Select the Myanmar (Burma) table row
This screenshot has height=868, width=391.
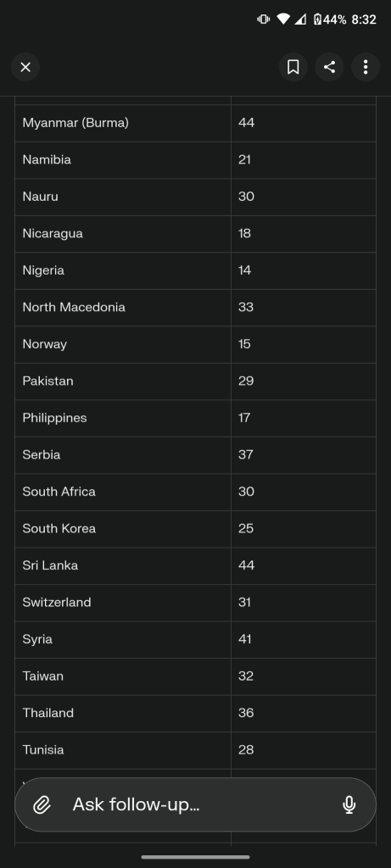pos(195,123)
